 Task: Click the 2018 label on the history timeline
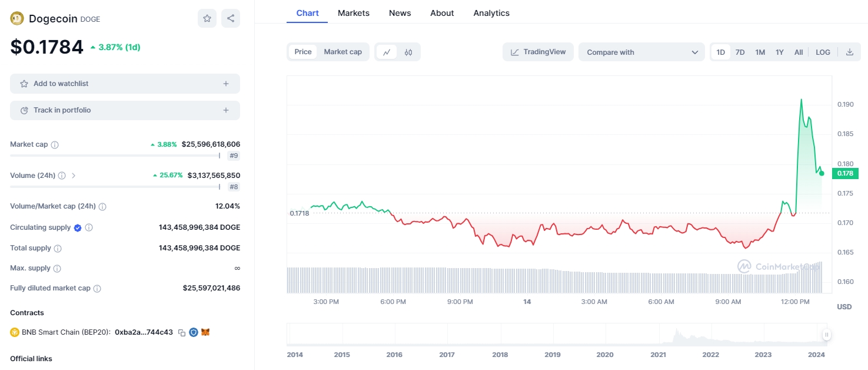point(500,355)
